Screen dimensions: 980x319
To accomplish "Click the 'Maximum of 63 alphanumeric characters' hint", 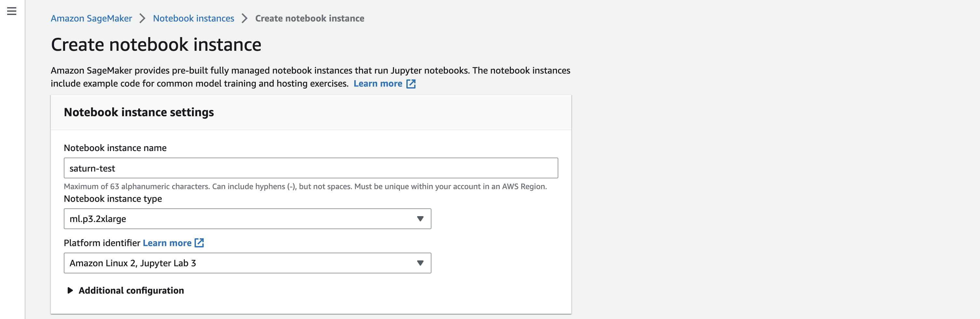I will click(305, 187).
